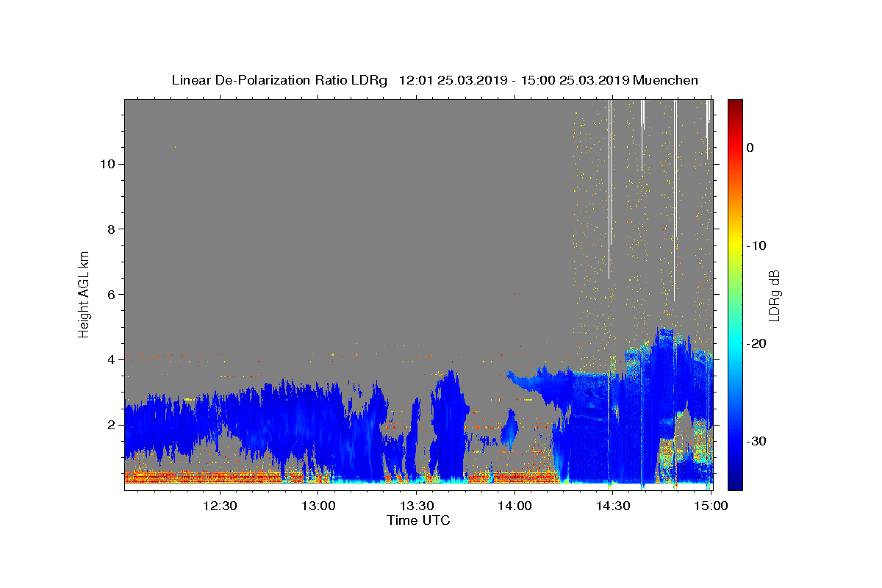Click the date range '12:01 25.03.2019 - 15:00 25.03.2019'

pyautogui.click(x=513, y=80)
